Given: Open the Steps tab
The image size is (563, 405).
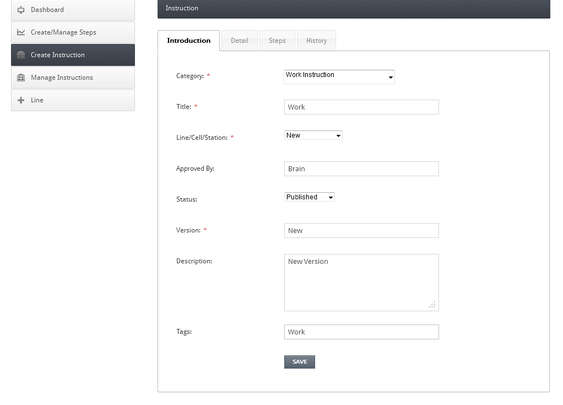Looking at the screenshot, I should click(x=277, y=41).
